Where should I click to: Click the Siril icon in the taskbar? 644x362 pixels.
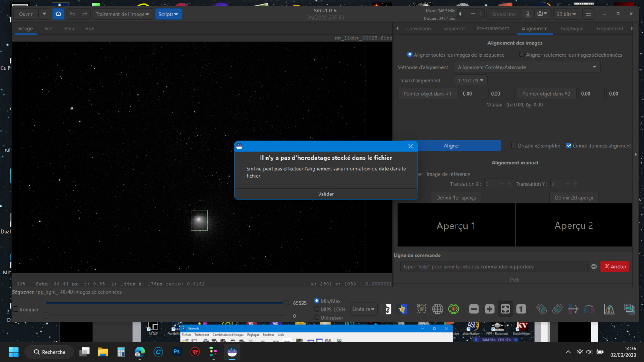point(232,352)
